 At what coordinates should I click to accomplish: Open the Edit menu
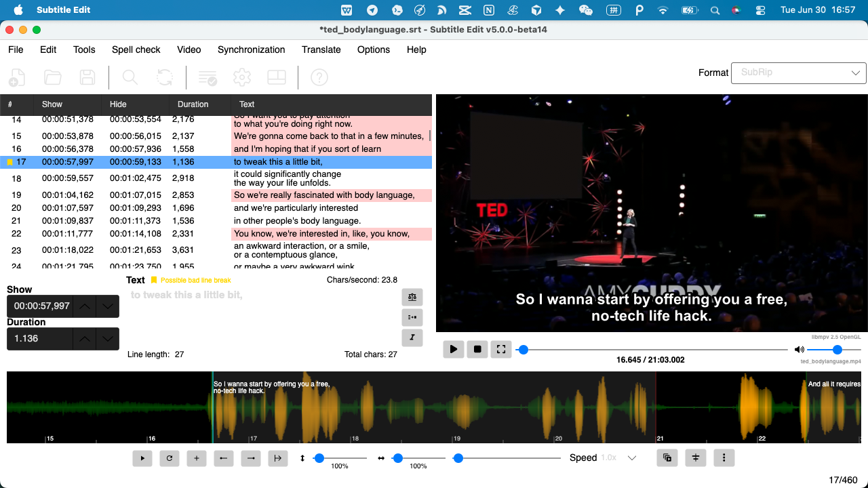(48, 49)
